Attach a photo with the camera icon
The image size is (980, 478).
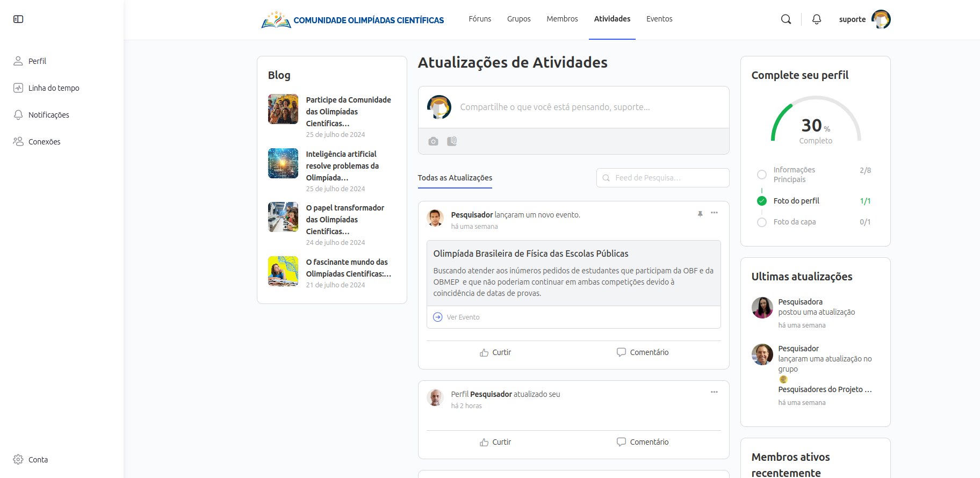pyautogui.click(x=433, y=141)
